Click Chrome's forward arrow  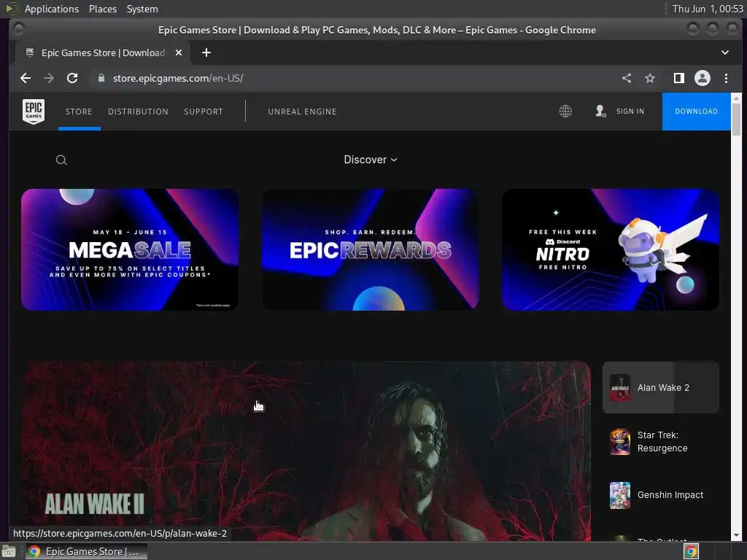click(x=49, y=78)
